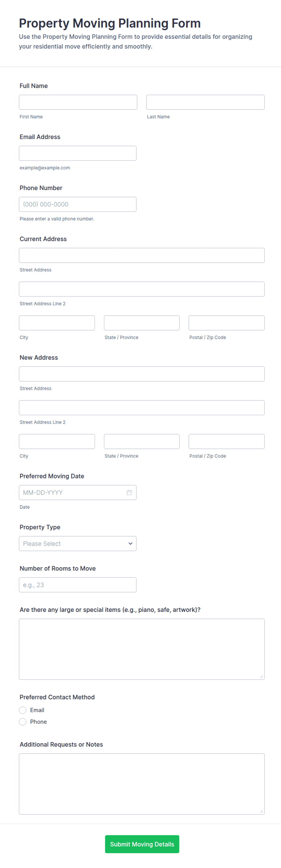Click the New Address Street Address field
This screenshot has width=281, height=868.
142,374
